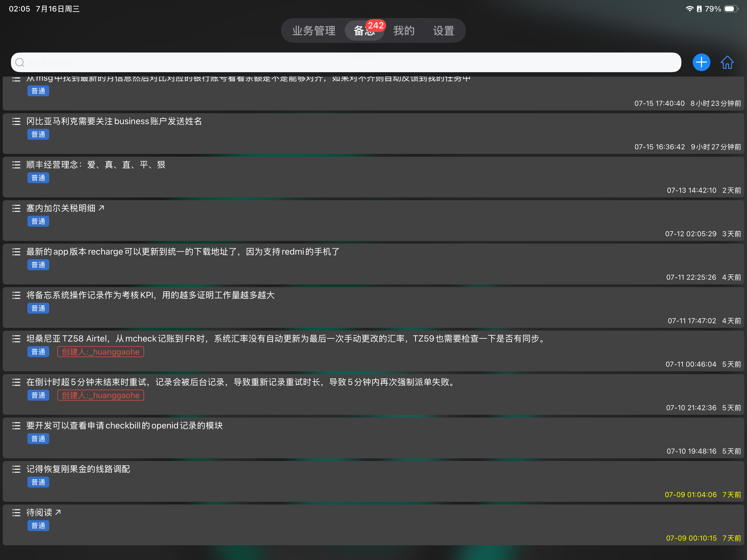747x560 pixels.
Task: Open external link arrow next to 塞内加尔关税明细
Action: pyautogui.click(x=101, y=208)
